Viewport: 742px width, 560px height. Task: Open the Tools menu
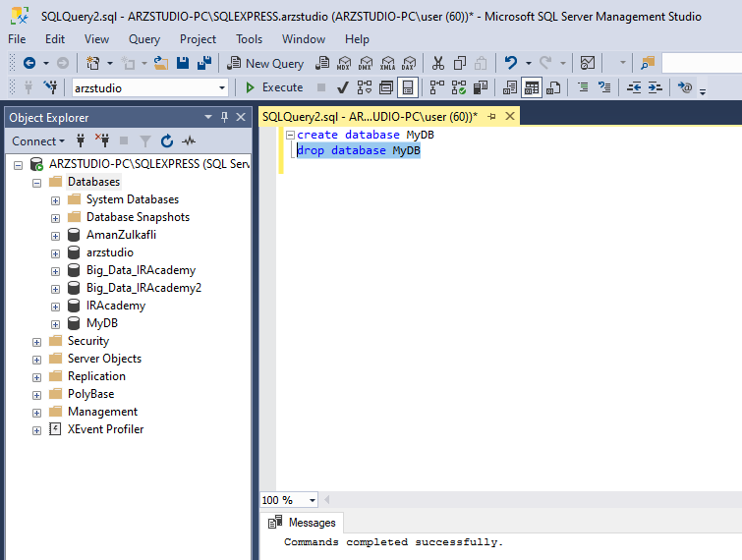(249, 38)
